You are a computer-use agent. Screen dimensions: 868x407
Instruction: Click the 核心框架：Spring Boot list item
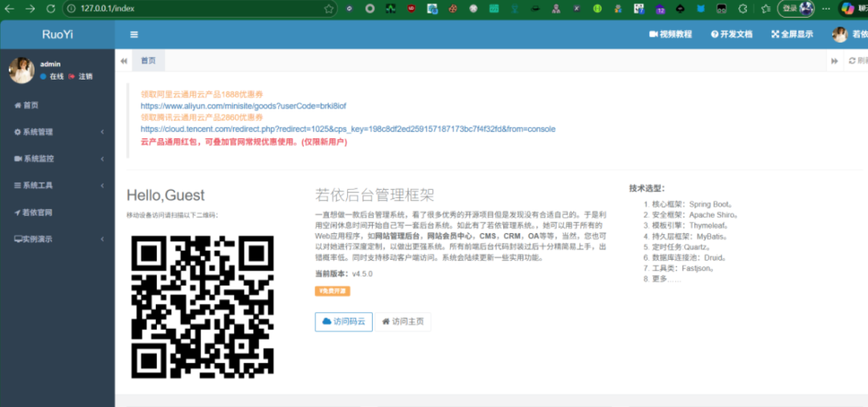692,203
